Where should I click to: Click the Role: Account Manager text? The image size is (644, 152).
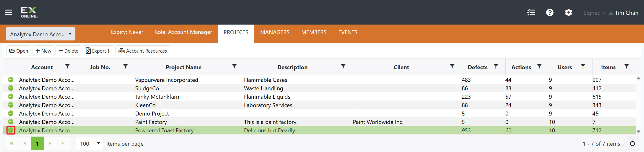coord(183,32)
